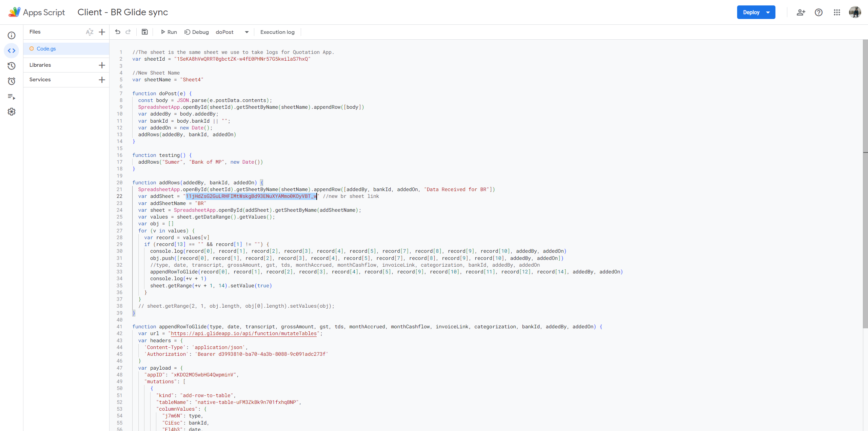Open the Editor code icon in sidebar
This screenshot has height=431, width=868.
click(12, 51)
